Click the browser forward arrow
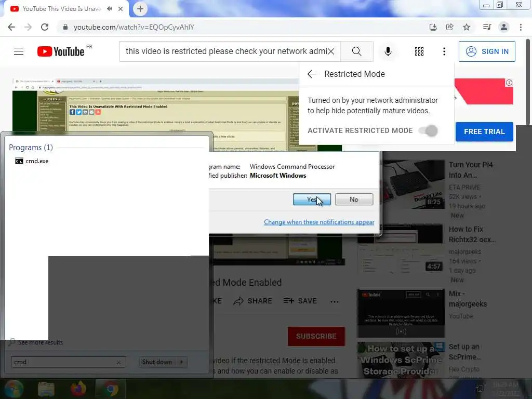Viewport: 532px width, 399px height. coord(28,27)
